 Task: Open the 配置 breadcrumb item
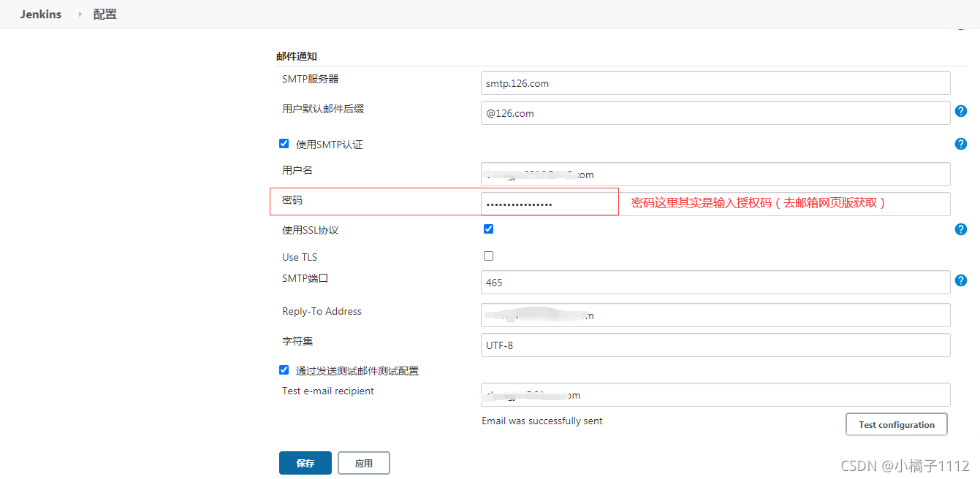click(x=105, y=14)
